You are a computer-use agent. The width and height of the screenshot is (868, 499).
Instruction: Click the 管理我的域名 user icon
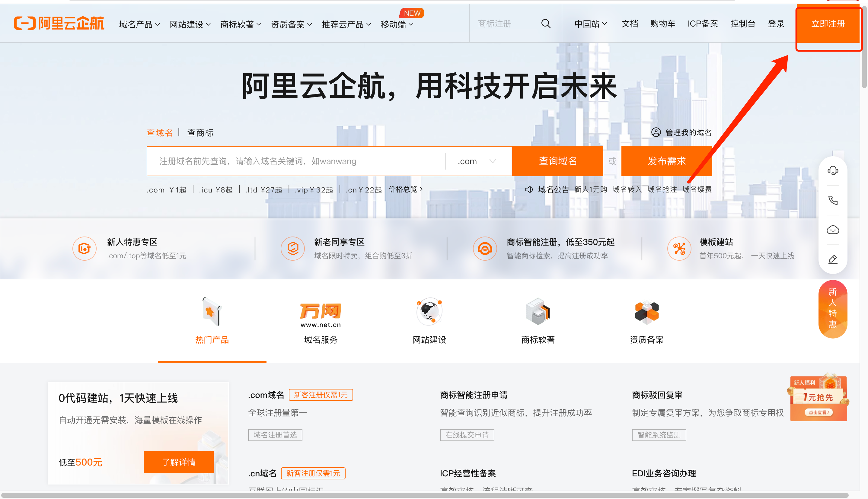click(656, 132)
